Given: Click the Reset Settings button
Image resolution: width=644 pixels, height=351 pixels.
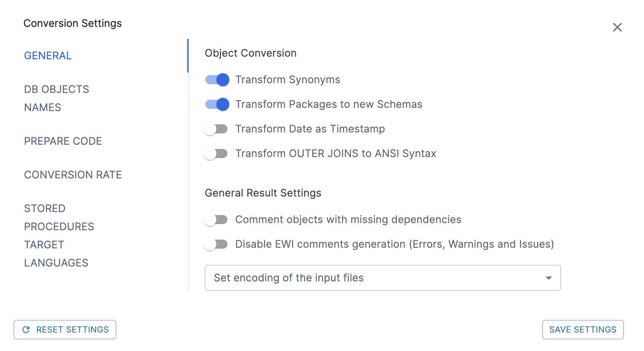Looking at the screenshot, I should tap(65, 330).
